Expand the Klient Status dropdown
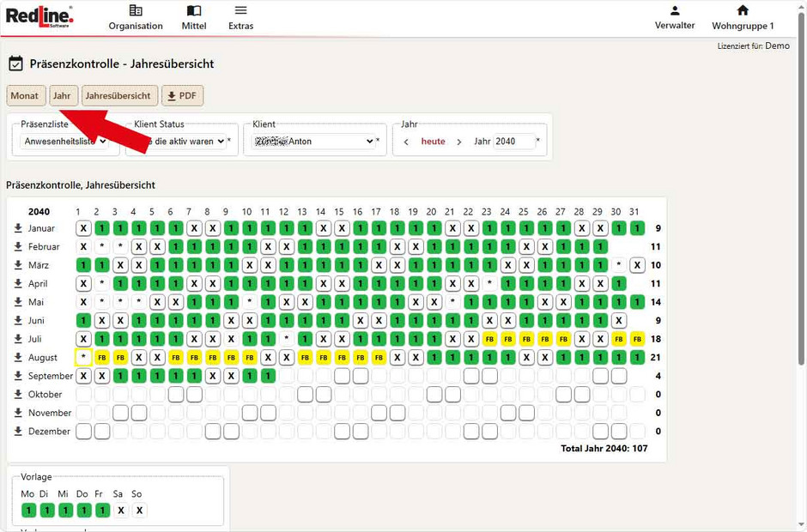The image size is (807, 532). (176, 142)
